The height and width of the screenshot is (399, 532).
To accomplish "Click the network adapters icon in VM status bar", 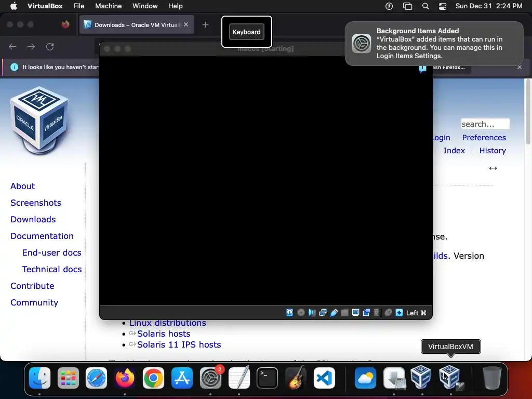I will 323,312.
